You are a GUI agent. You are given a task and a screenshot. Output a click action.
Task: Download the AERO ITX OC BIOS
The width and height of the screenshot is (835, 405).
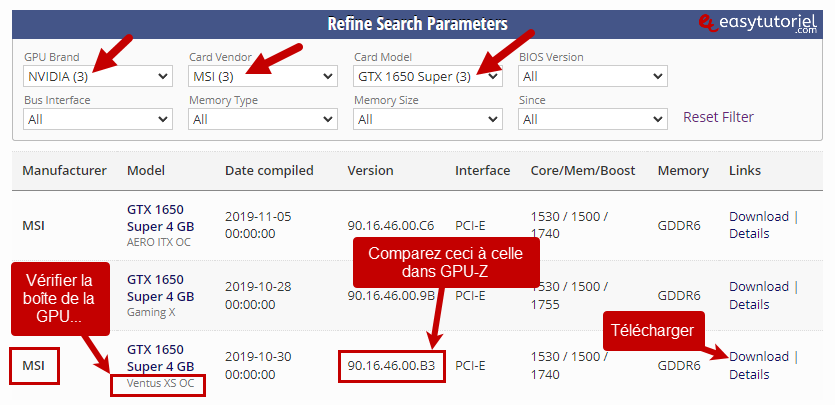pos(759,217)
